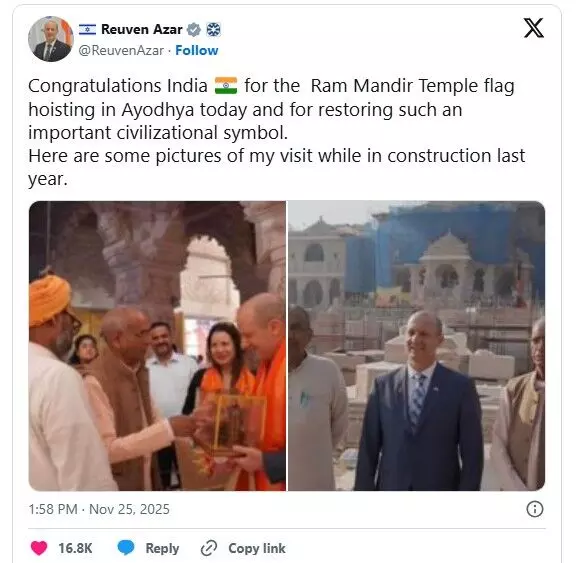Click the Copy link text
The image size is (580, 563).
[x=257, y=548]
